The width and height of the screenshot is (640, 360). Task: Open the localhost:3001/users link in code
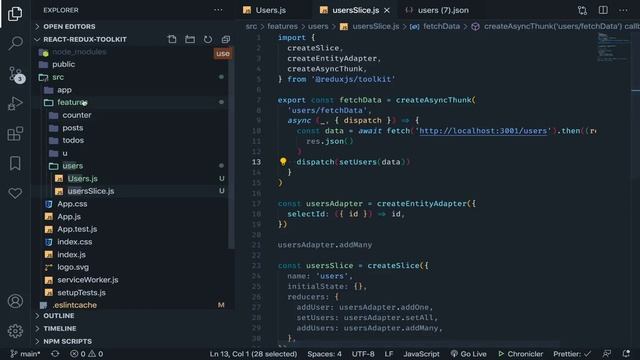coord(483,131)
